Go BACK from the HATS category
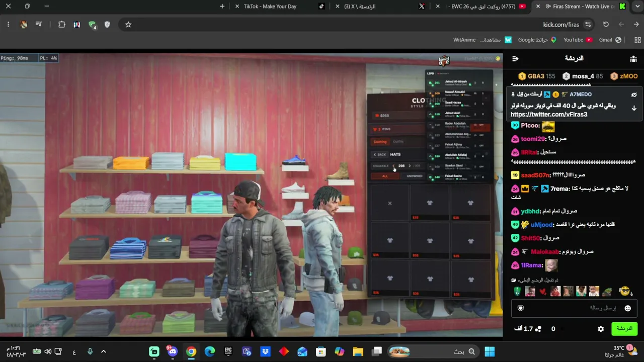644x362 pixels. 380,154
